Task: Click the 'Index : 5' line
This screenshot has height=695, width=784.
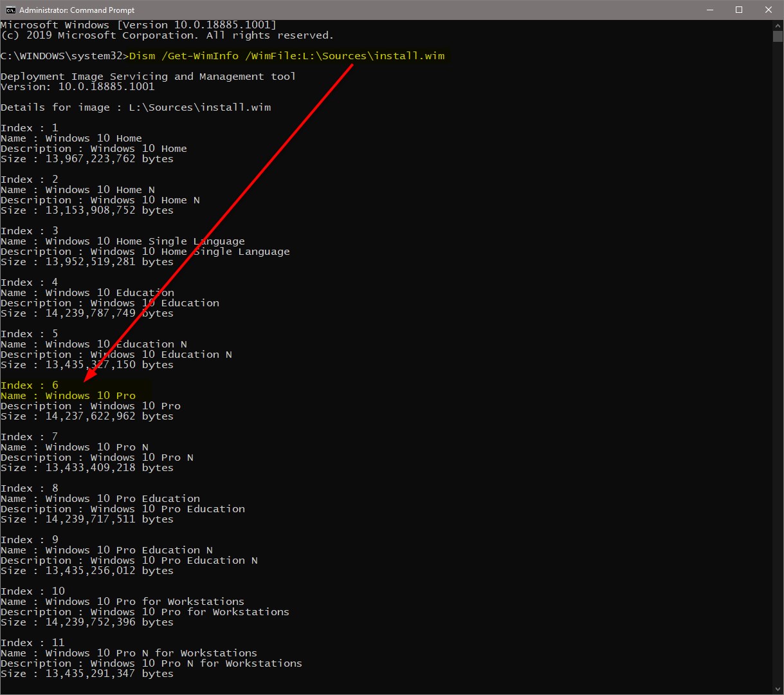Action: 30,334
